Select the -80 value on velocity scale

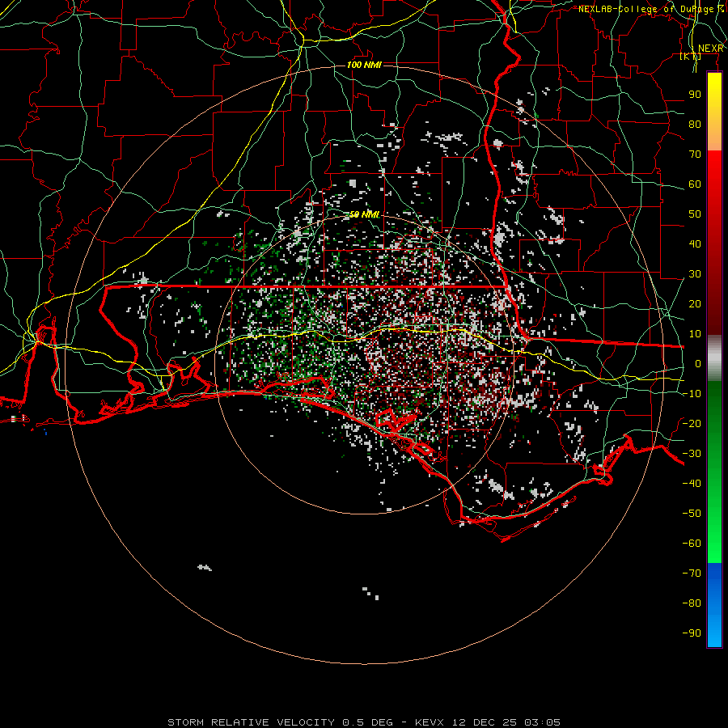click(x=692, y=603)
